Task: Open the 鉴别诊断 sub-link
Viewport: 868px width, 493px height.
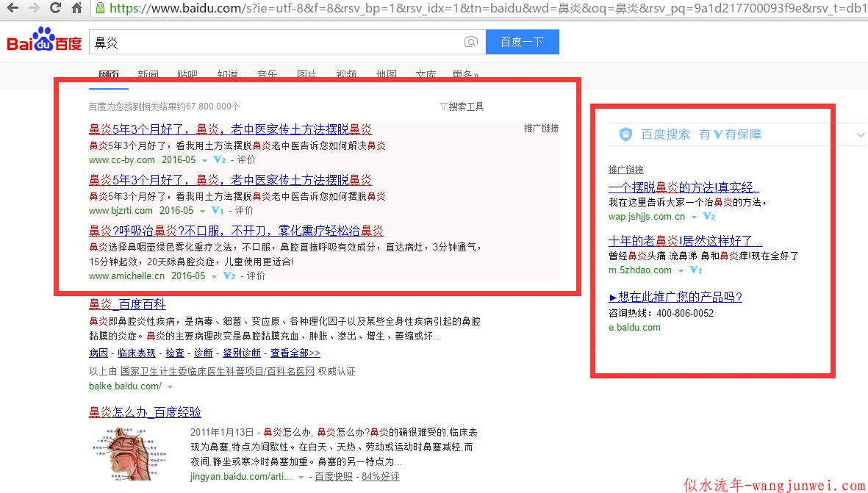Action: coord(242,353)
